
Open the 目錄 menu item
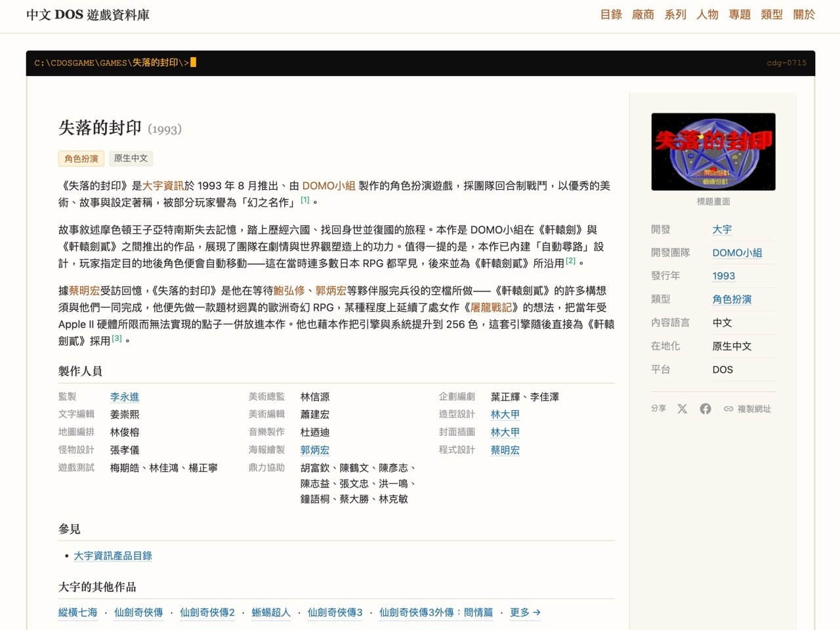click(611, 14)
